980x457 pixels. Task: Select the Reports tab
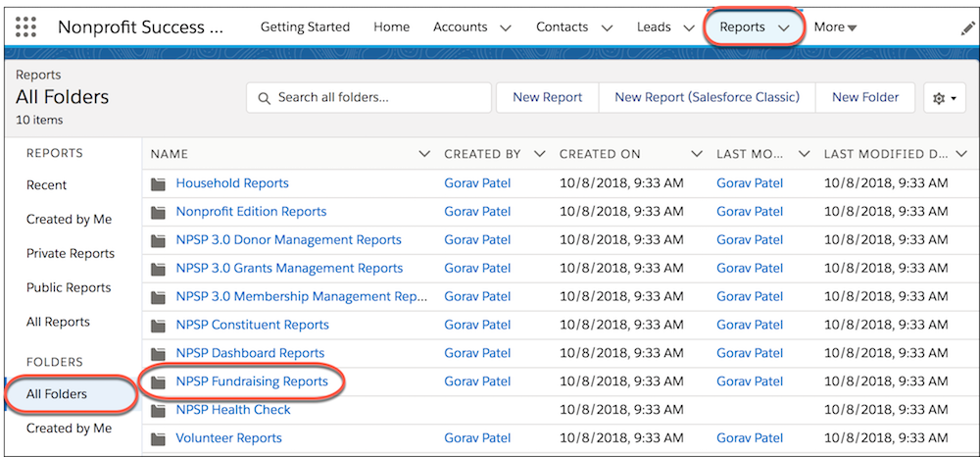pyautogui.click(x=742, y=27)
